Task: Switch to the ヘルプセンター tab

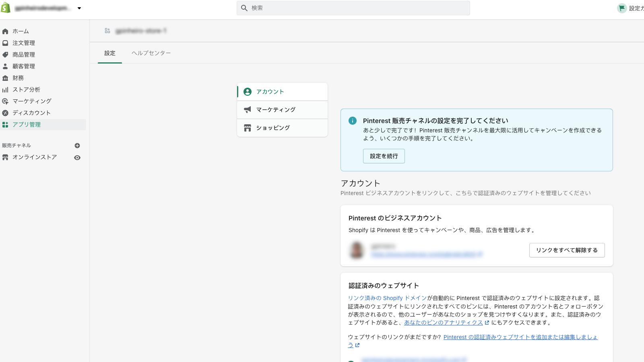Action: [151, 53]
